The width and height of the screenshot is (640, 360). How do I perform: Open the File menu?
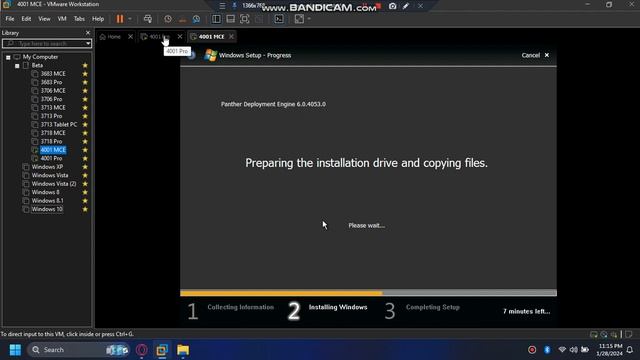(x=10, y=19)
